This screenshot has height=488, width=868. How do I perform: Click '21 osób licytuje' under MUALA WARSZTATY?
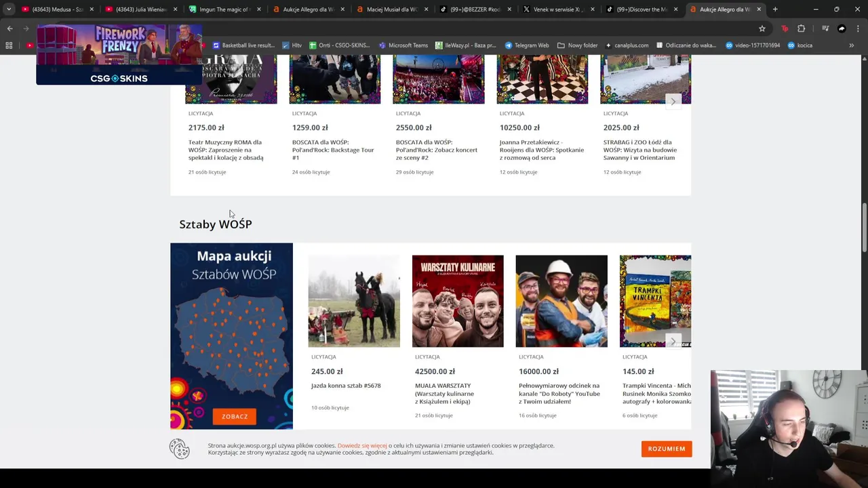coord(433,415)
